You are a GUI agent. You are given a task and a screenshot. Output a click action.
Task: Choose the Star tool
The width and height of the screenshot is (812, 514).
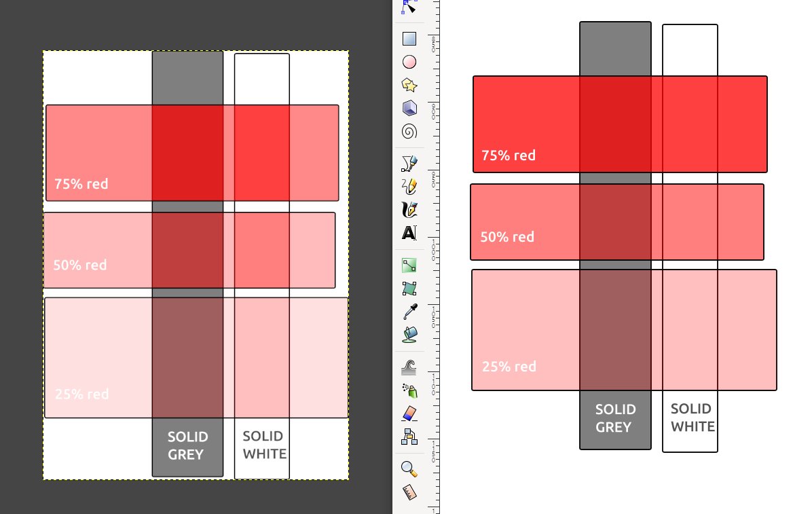[409, 86]
